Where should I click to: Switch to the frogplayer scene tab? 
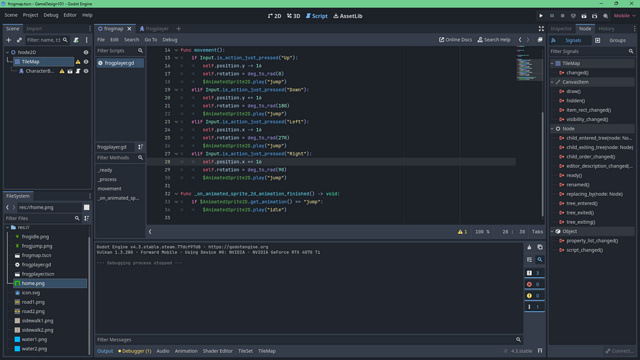154,29
